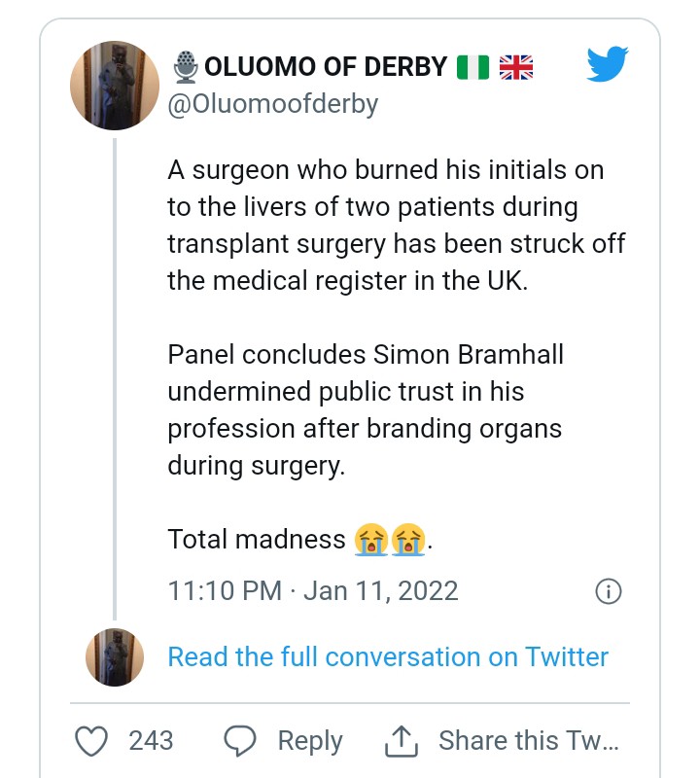The height and width of the screenshot is (778, 700).
Task: Click the 243 likes count
Action: tap(151, 741)
